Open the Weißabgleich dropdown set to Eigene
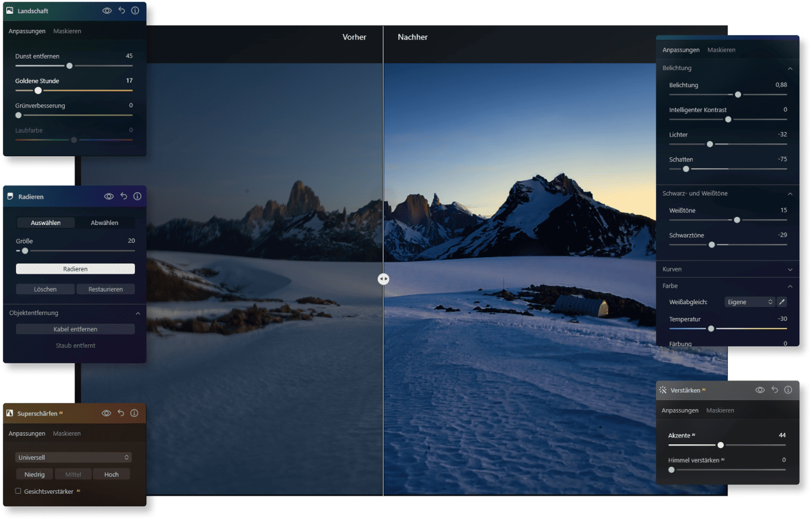Viewport: 812px width, 520px height. click(749, 302)
